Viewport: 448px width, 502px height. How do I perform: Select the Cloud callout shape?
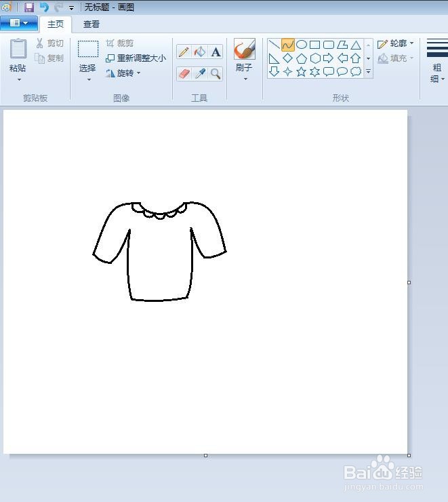pos(356,71)
